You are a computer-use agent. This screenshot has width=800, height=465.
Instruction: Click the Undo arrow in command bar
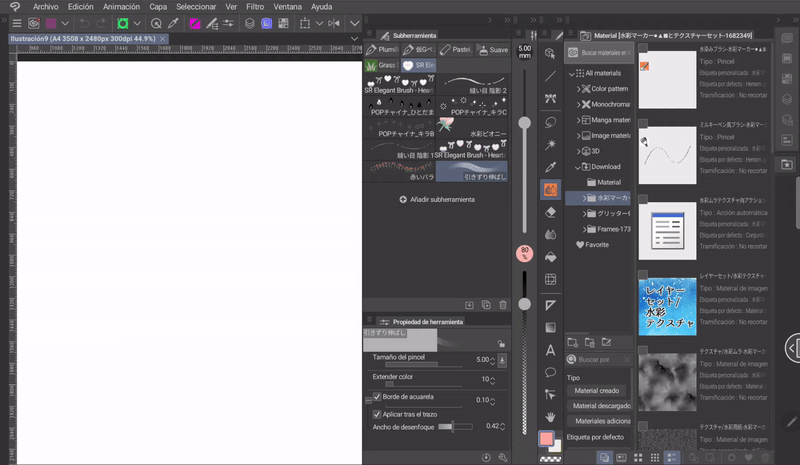(x=84, y=23)
